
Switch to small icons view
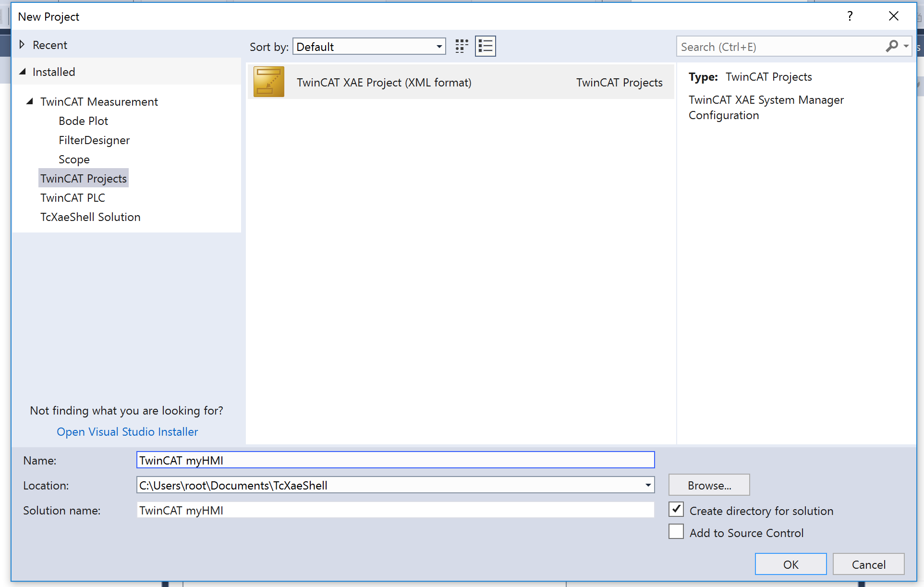point(462,47)
